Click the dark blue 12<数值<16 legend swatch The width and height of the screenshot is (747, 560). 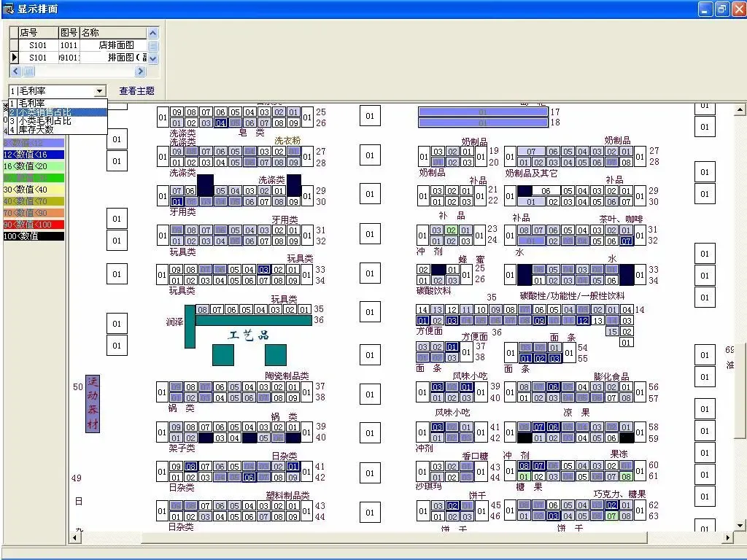tap(34, 155)
